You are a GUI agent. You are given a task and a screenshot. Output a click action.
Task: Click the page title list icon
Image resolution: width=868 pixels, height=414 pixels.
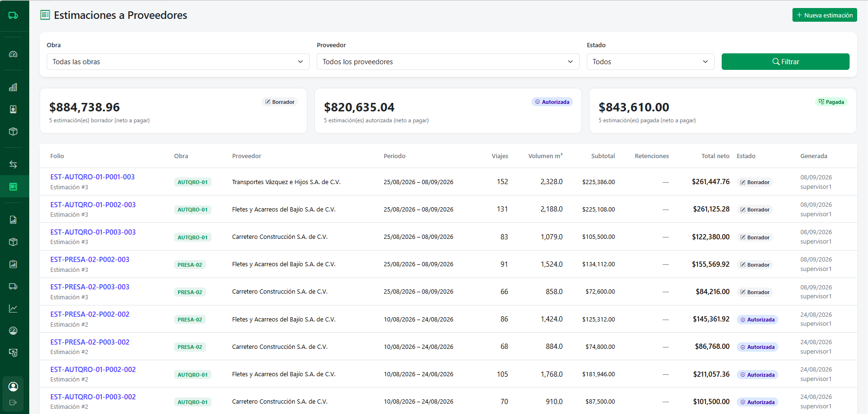pyautogui.click(x=45, y=15)
